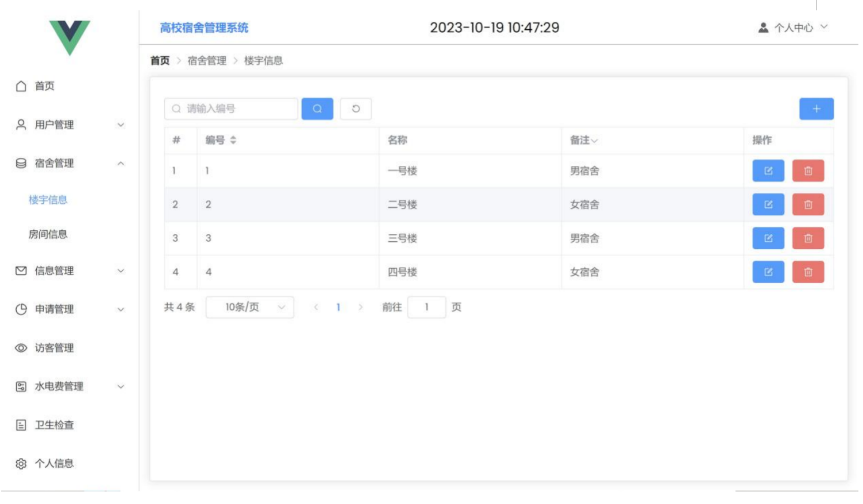Click the 高校宿舍管理系统 title
The height and width of the screenshot is (504, 863).
point(204,28)
